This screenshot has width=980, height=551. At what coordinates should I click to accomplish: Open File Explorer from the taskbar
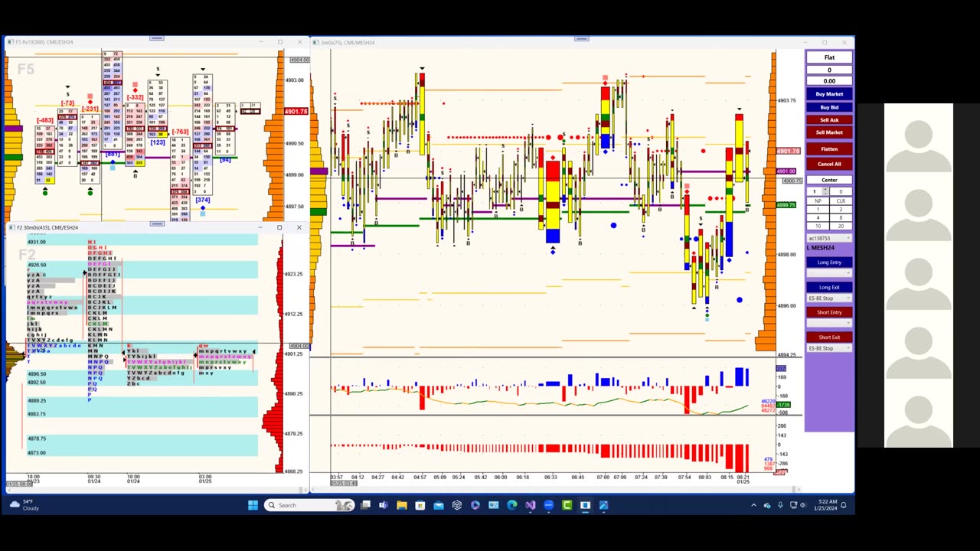(x=401, y=505)
